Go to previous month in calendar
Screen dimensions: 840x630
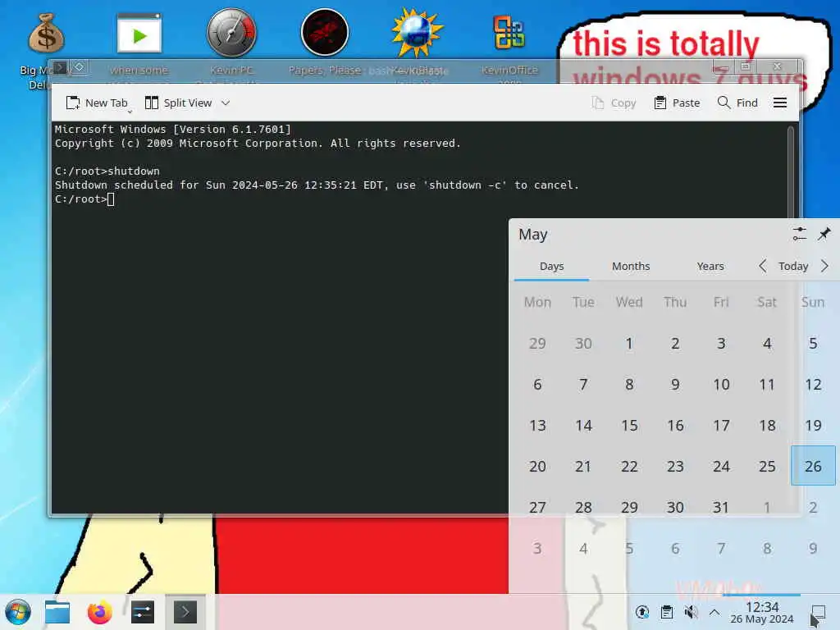763,266
